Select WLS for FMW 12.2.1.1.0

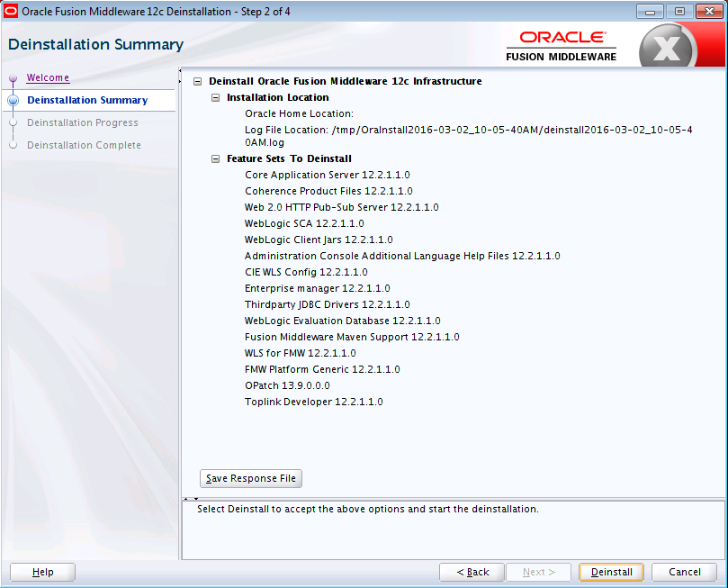pos(301,354)
